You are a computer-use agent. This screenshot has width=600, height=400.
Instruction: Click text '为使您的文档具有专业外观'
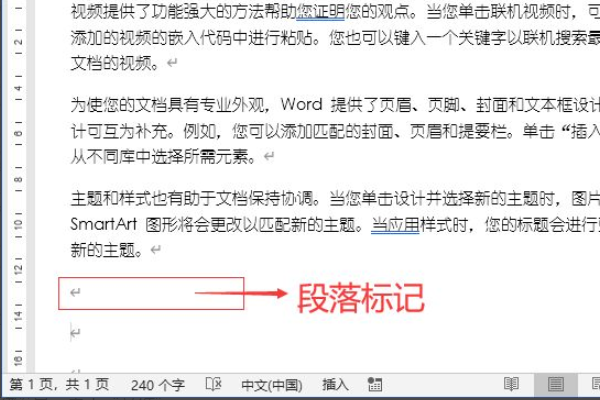(167, 104)
